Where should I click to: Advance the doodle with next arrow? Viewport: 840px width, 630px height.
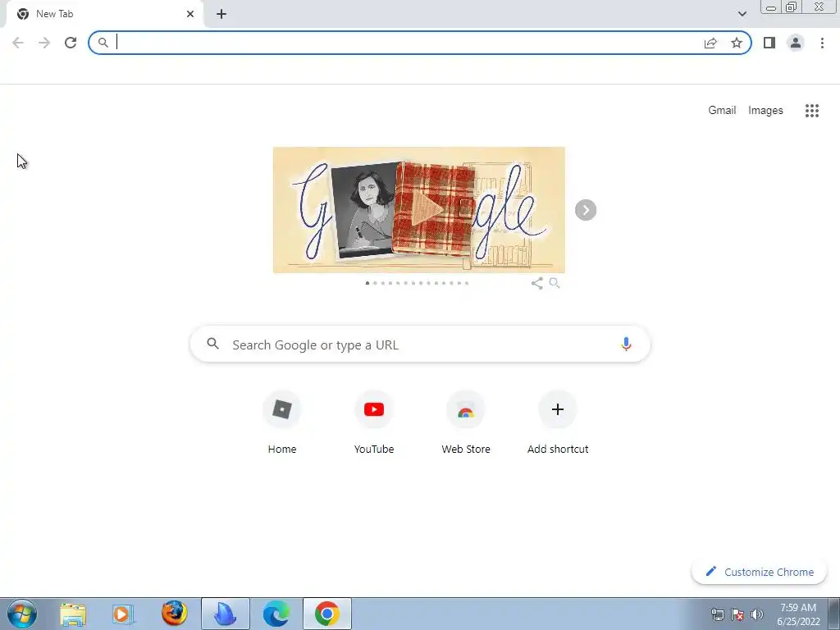pos(586,210)
